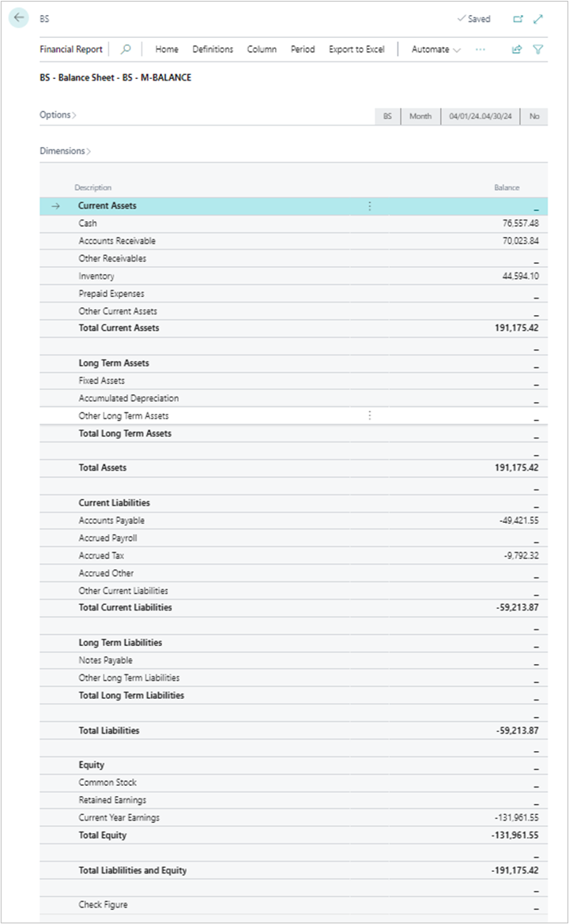Image resolution: width=569 pixels, height=924 pixels.
Task: Click the back arrow at top left
Action: [17, 17]
